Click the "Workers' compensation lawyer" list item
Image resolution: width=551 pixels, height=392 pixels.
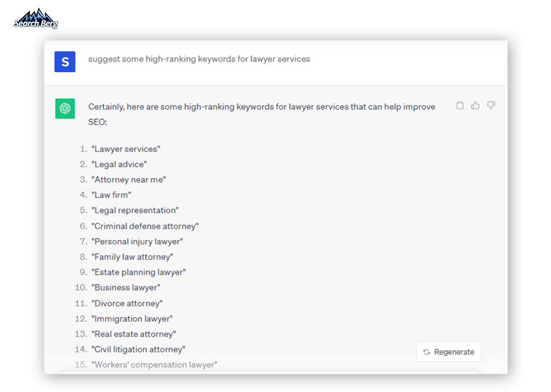click(155, 365)
